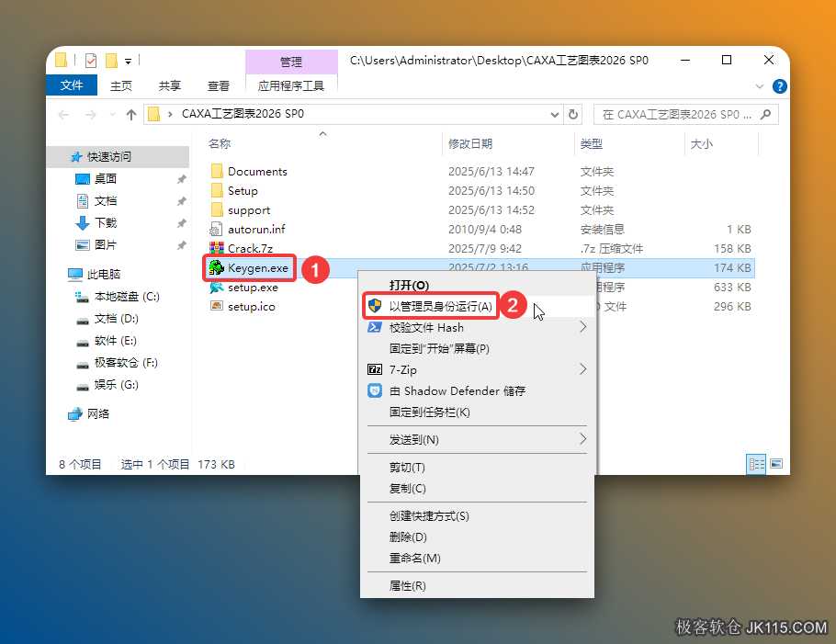Navigate back in folder history

pos(64,114)
